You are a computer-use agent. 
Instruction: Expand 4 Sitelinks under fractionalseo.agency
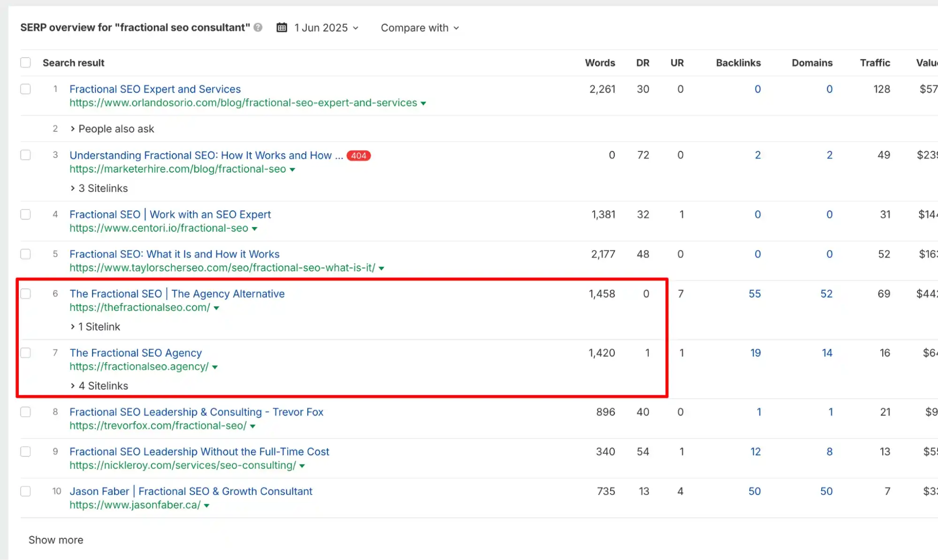click(x=99, y=386)
